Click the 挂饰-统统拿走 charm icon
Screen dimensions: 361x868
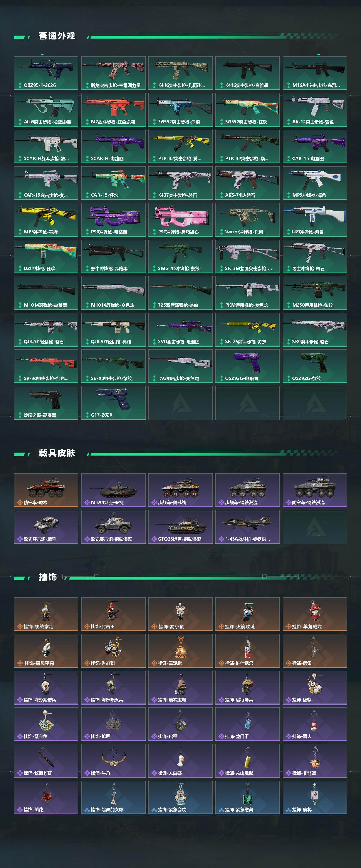[x=46, y=614]
